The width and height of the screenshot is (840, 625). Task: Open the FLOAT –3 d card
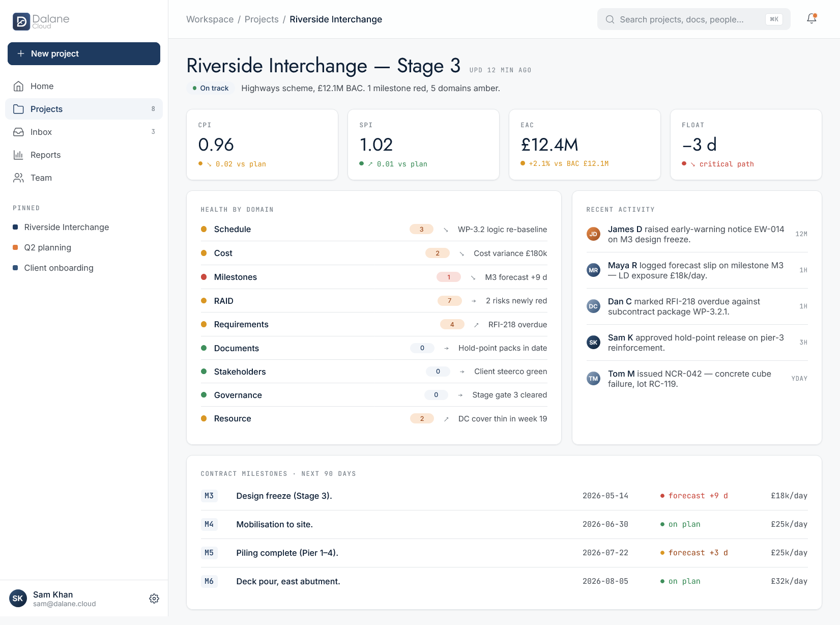coord(746,145)
